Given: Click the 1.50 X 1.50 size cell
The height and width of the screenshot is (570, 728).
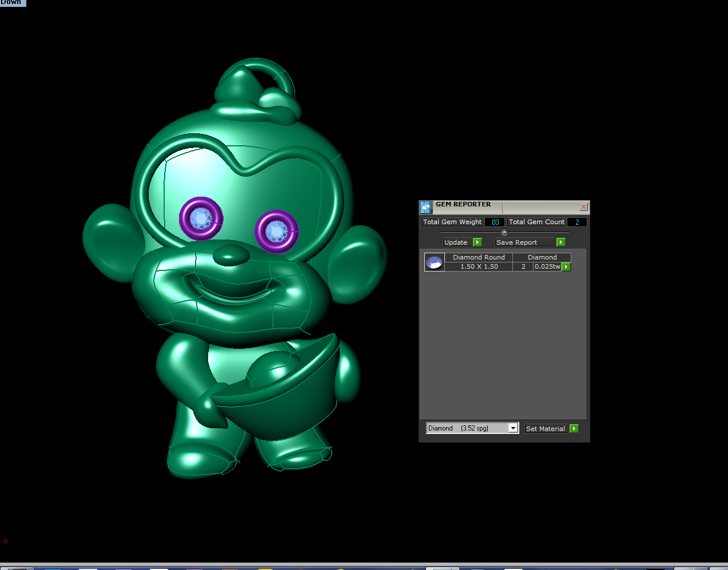Looking at the screenshot, I should pos(479,267).
